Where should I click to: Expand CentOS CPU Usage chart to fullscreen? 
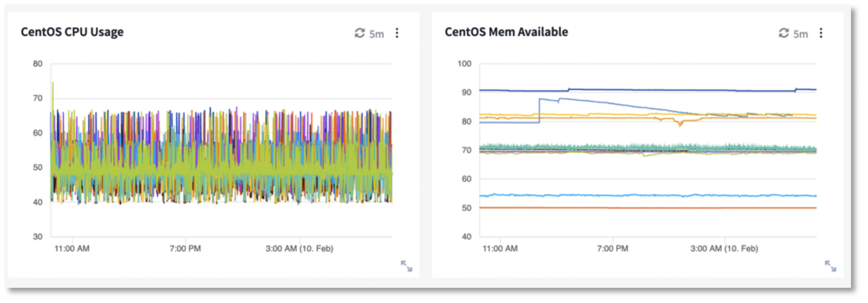(406, 266)
